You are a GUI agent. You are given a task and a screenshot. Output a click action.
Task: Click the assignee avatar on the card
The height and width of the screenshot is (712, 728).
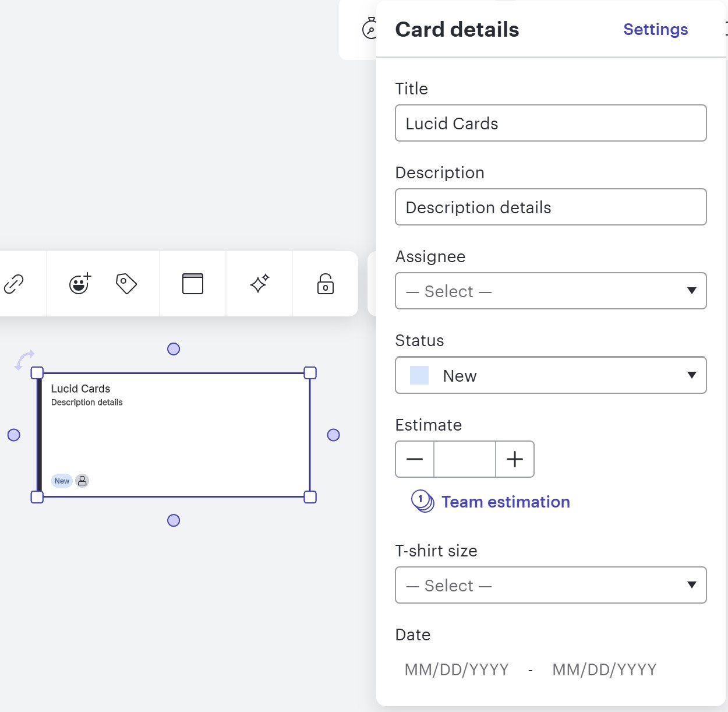point(82,481)
